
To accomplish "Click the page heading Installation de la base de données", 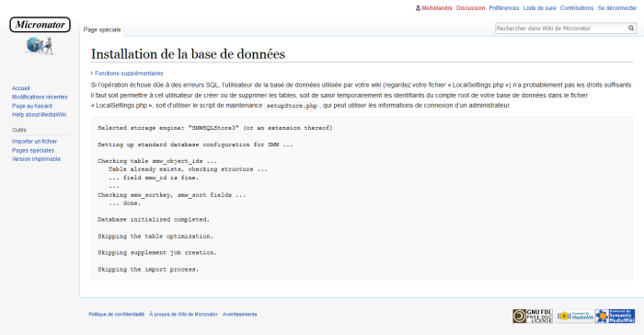I will pos(188,54).
